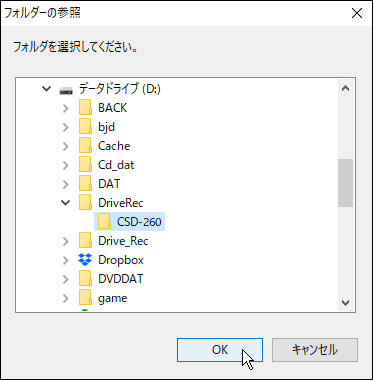Select the bjd folder name
This screenshot has width=373, height=380.
pos(107,127)
